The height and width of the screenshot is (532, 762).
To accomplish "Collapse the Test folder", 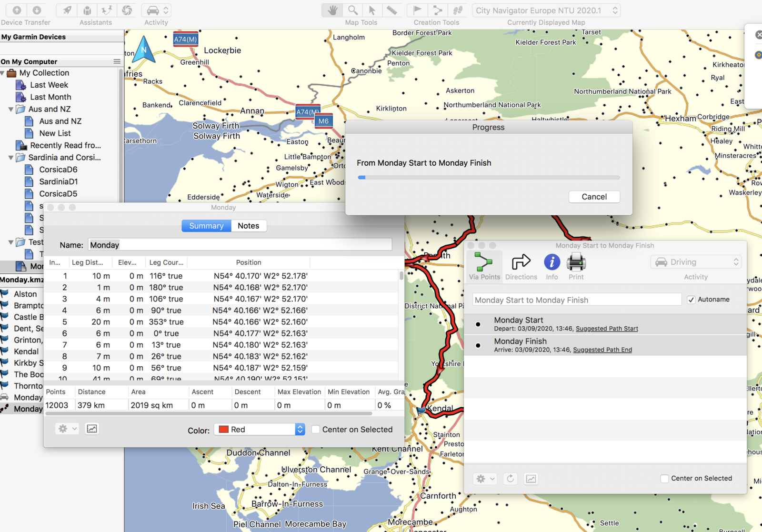I will point(11,242).
